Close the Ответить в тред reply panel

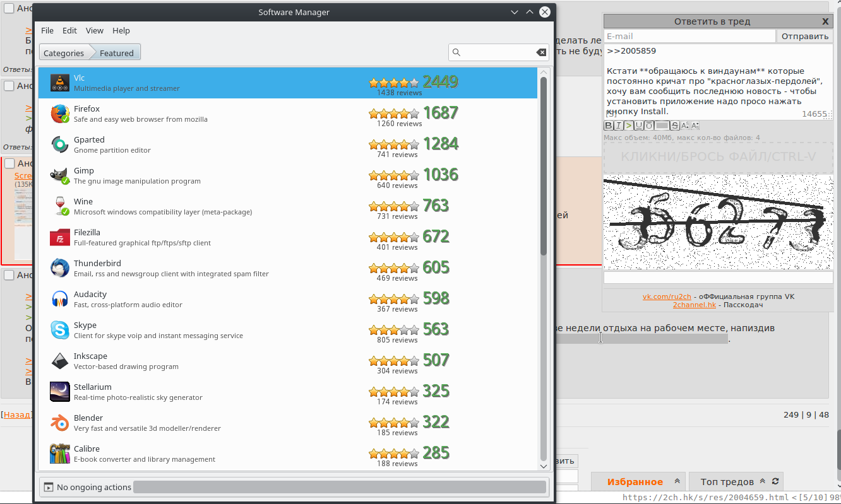825,21
